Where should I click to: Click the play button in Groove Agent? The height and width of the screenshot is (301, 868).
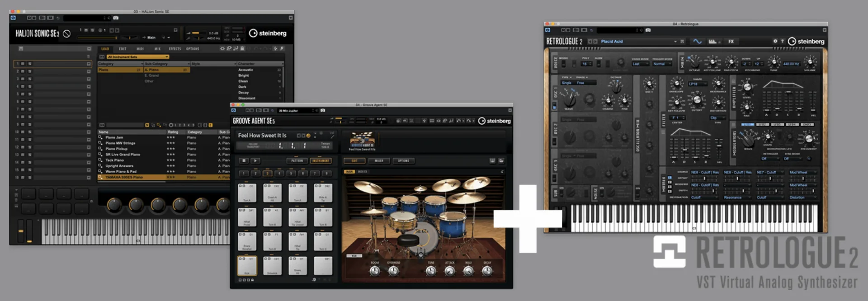click(x=255, y=160)
